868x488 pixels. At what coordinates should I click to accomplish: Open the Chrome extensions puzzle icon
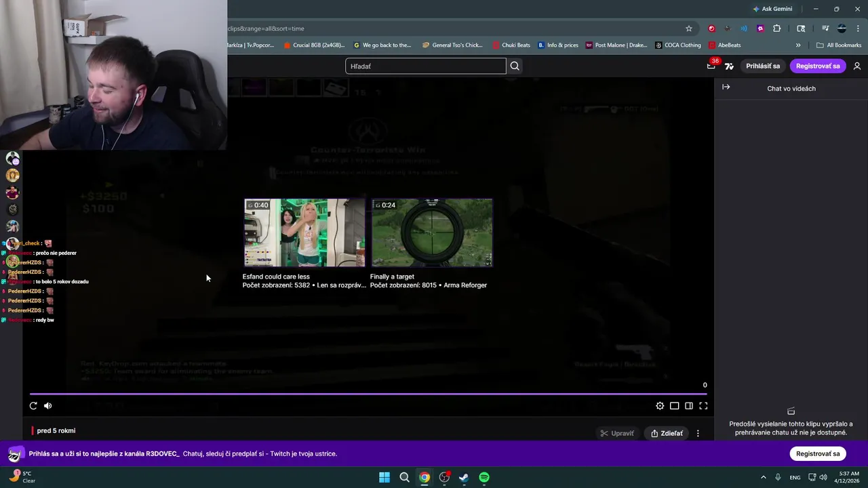click(x=777, y=28)
